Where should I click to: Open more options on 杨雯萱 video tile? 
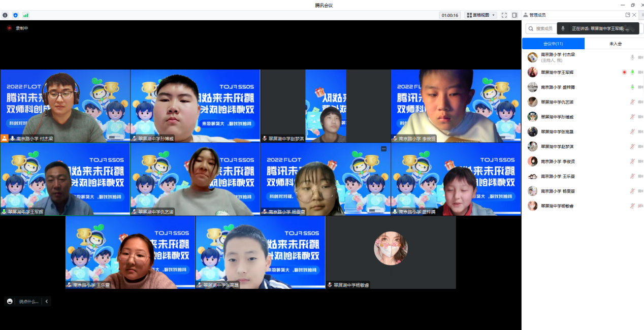click(383, 149)
